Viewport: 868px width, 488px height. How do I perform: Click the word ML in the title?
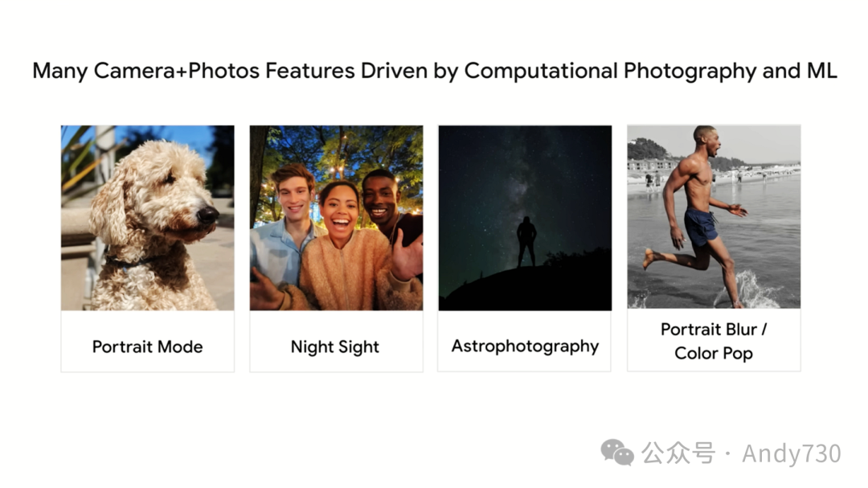821,71
